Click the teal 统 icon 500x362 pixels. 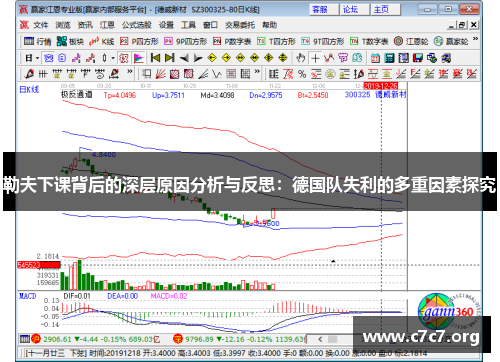coord(357,58)
